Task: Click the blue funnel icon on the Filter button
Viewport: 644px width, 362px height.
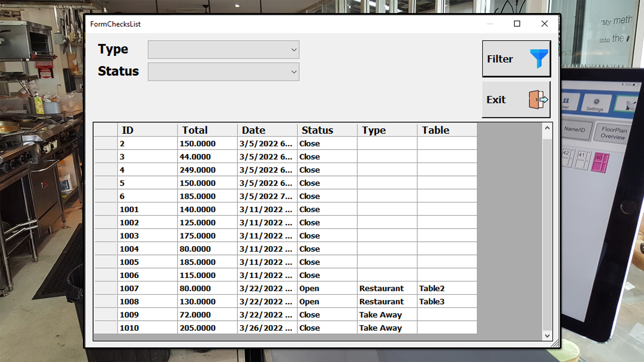Action: (x=538, y=58)
